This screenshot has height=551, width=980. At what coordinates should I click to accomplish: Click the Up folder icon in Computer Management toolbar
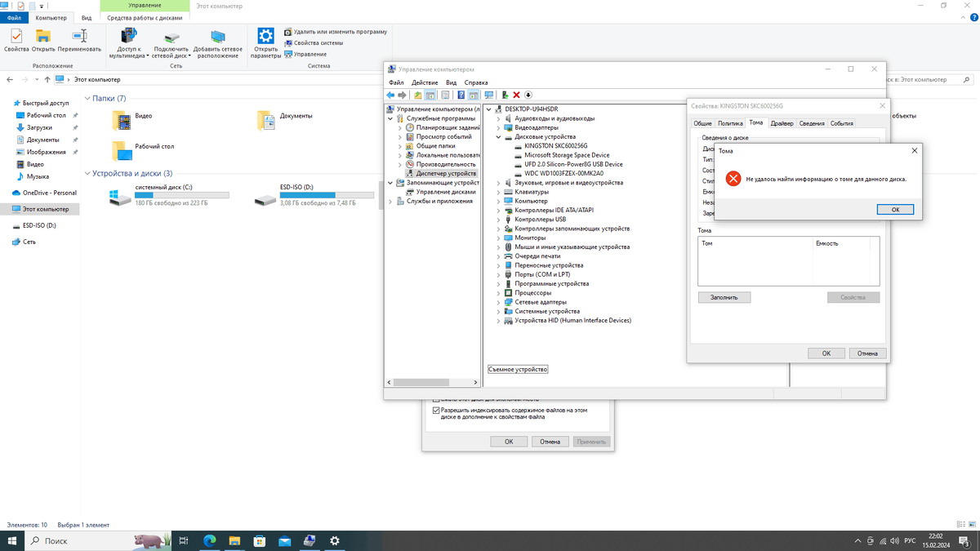coord(418,95)
